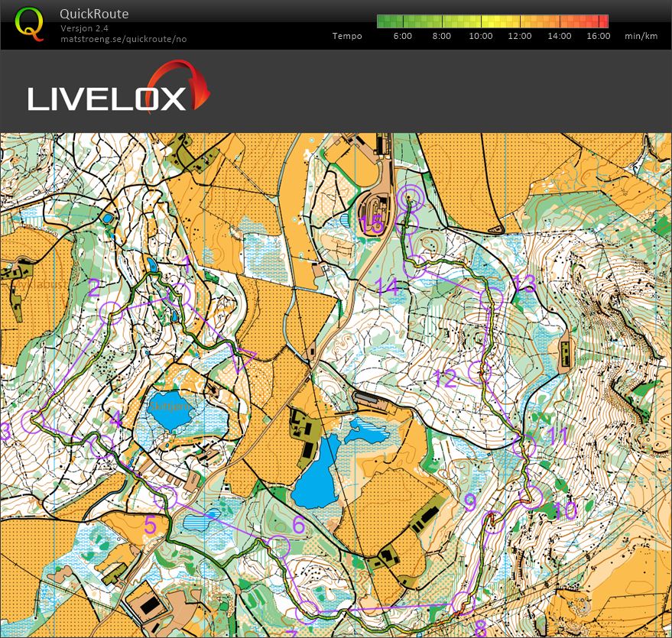The image size is (672, 638).
Task: Click control circle number 5
Action: point(164,497)
